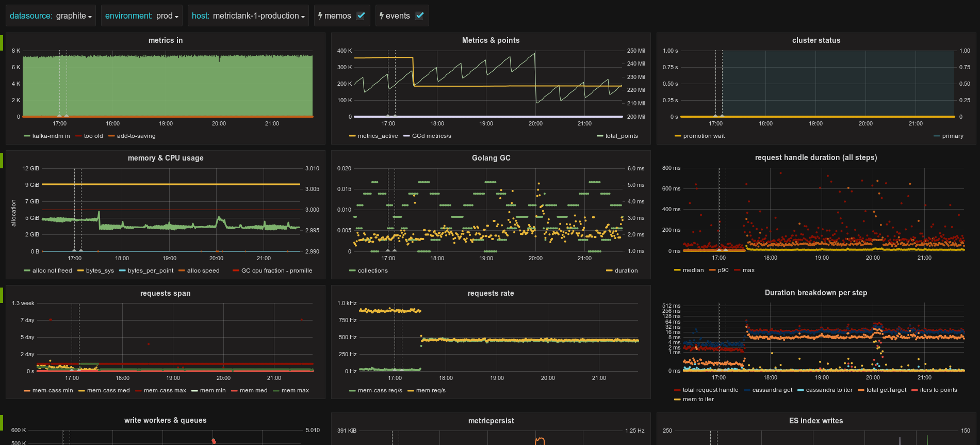This screenshot has height=445, width=980.
Task: Open the 'Golang GC' panel title menu
Action: (491, 158)
